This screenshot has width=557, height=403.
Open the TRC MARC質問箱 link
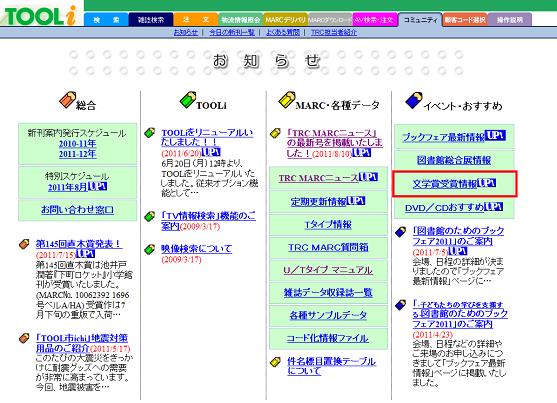click(x=328, y=247)
